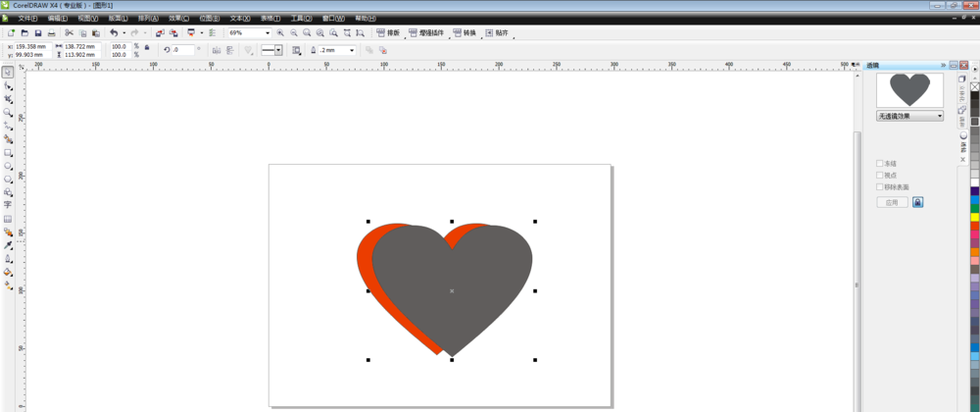980x412 pixels.
Task: Click the 转换 button
Action: 465,32
